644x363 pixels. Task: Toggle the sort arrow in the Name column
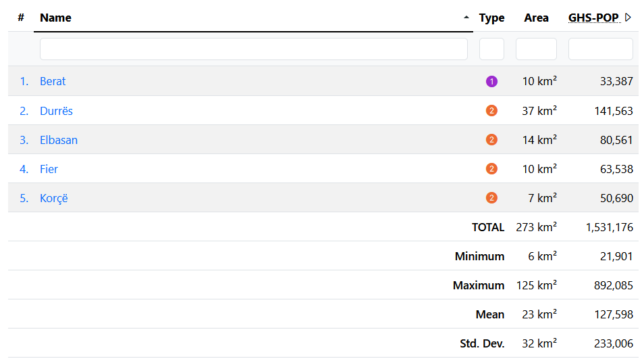tap(466, 18)
